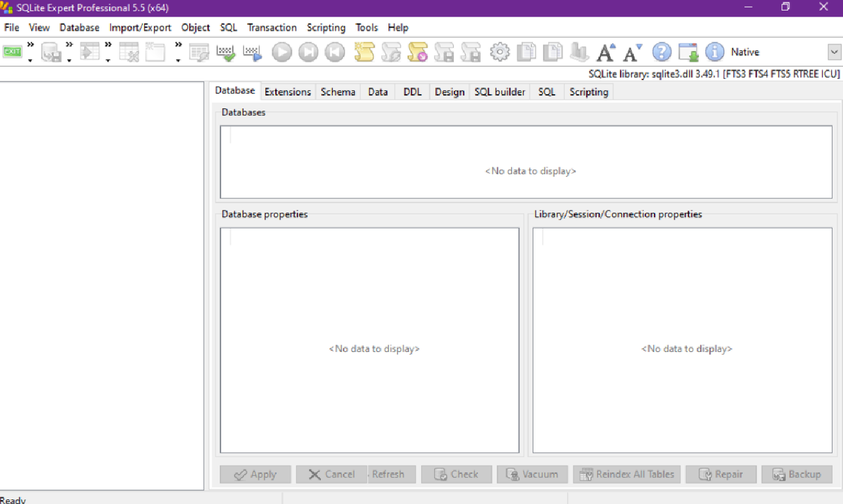Open the gear options icon
843x504 pixels.
[500, 52]
